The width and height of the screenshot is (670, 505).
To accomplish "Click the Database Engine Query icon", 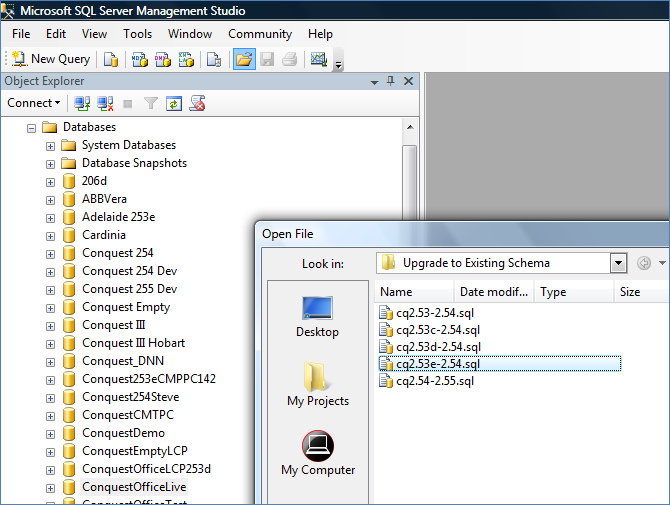I will pos(111,59).
